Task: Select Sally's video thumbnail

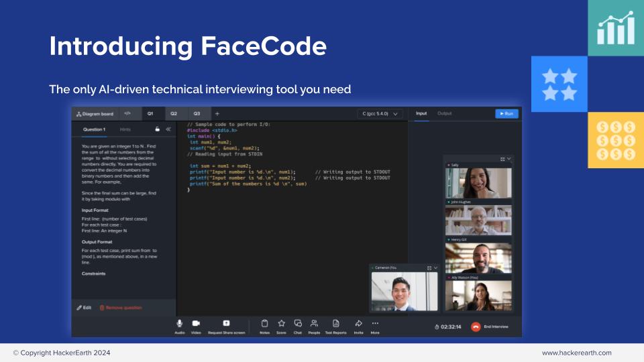Action: point(478,182)
